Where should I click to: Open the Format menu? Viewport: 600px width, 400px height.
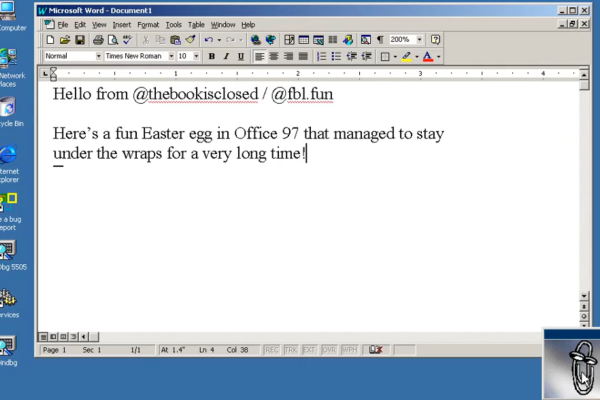[148, 24]
